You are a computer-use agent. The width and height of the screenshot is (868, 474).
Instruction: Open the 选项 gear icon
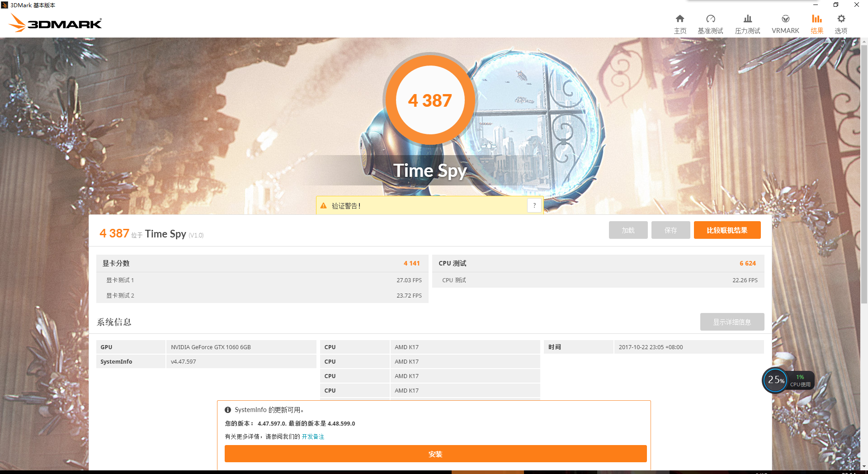[x=841, y=19]
